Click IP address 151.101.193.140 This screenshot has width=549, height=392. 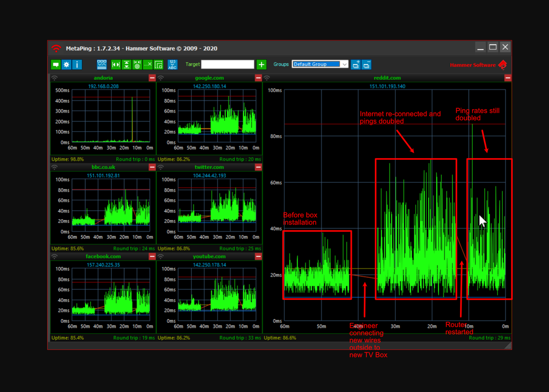[x=387, y=86]
